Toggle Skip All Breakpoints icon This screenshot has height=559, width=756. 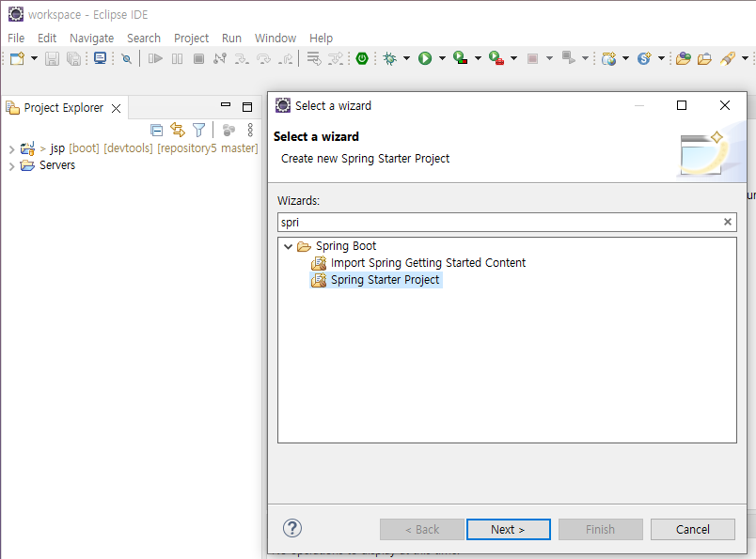126,59
